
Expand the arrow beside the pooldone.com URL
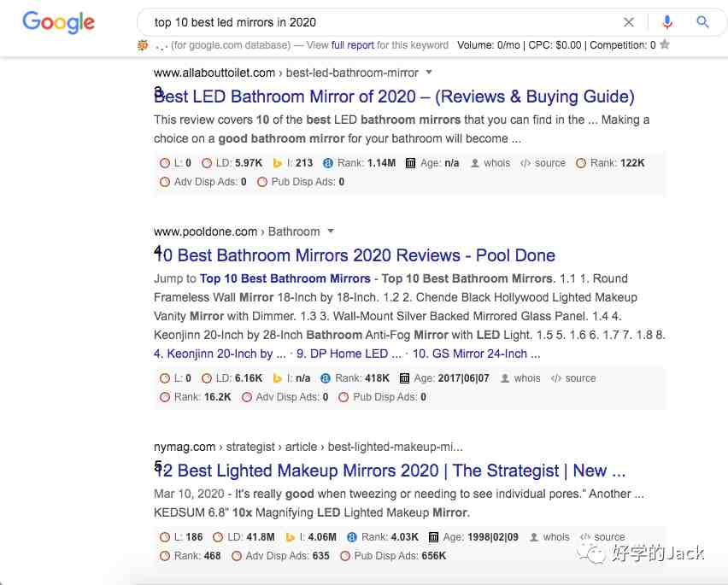[x=331, y=231]
